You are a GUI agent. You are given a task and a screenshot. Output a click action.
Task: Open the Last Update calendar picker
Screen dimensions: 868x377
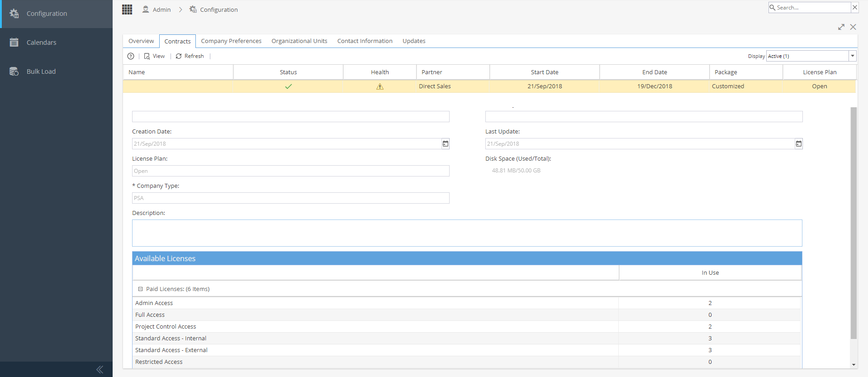pyautogui.click(x=799, y=144)
